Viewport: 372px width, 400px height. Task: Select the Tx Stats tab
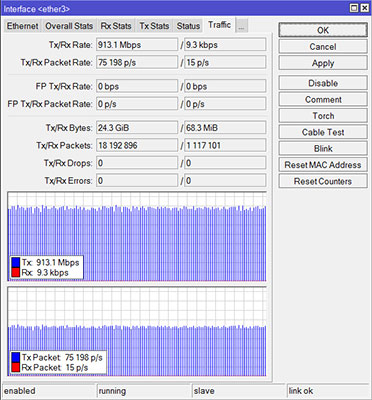coord(154,26)
